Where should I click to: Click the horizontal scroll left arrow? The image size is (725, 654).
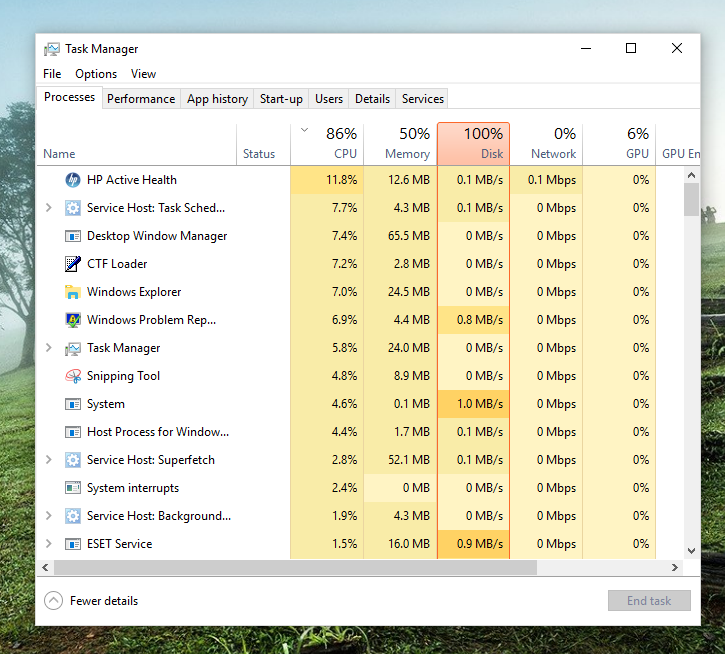45,568
